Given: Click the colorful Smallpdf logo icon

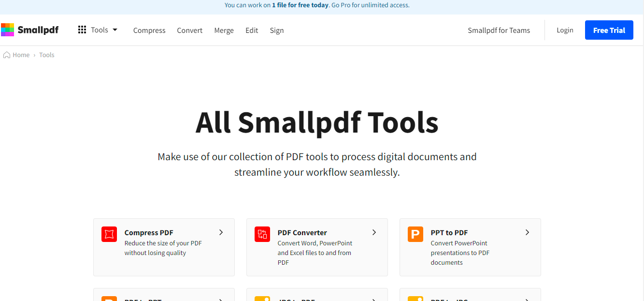Looking at the screenshot, I should click(x=7, y=30).
